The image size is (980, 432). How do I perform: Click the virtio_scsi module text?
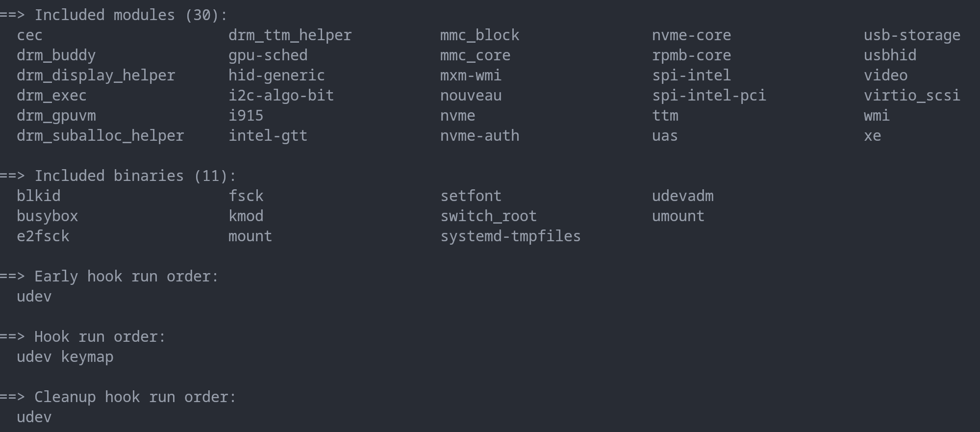(911, 96)
